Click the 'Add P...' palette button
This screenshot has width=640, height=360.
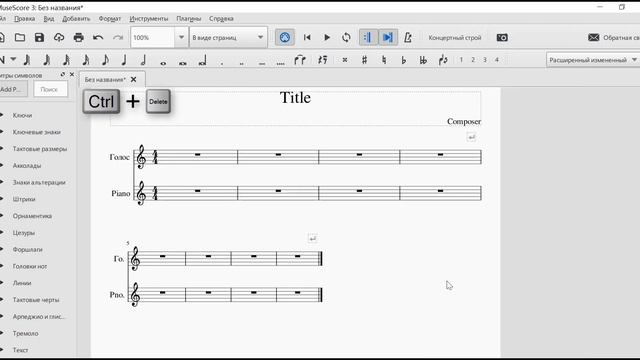point(13,89)
